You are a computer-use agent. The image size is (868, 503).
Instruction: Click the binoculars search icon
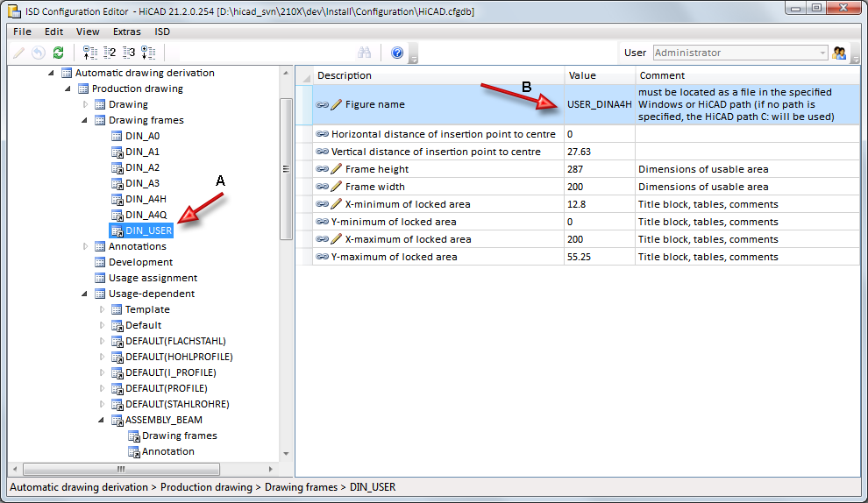click(x=365, y=53)
